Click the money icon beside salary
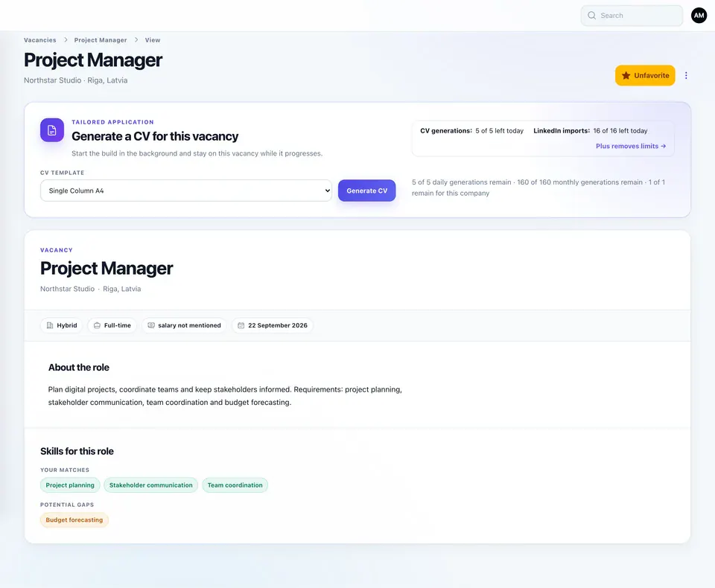 click(151, 325)
